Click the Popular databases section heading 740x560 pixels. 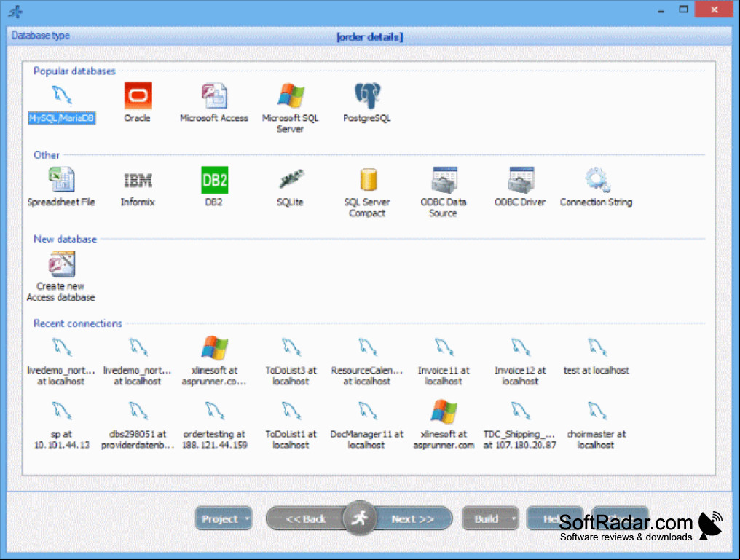point(74,71)
